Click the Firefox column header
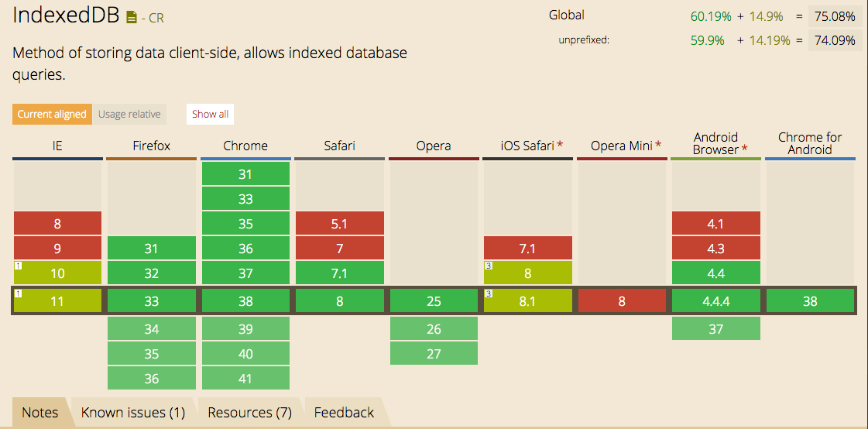The width and height of the screenshot is (868, 429). click(152, 146)
